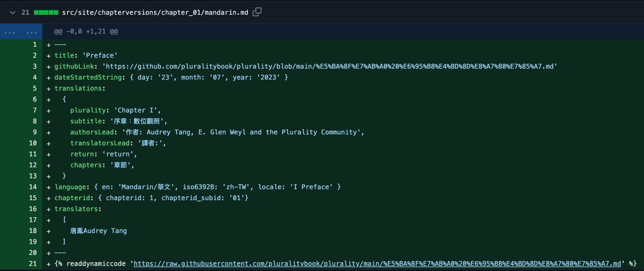Click the text year: '2023'

pos(256,77)
